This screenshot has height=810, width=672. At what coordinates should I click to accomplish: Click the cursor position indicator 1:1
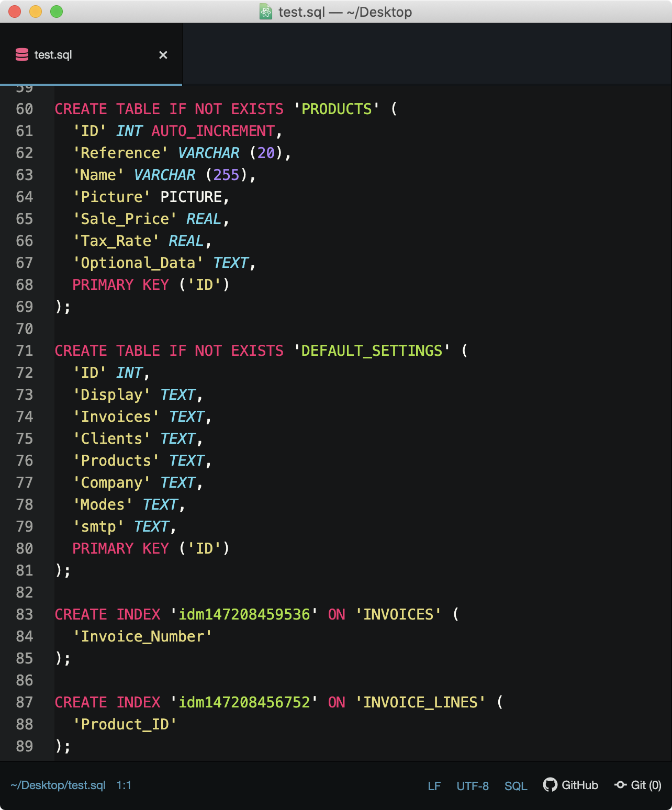124,785
